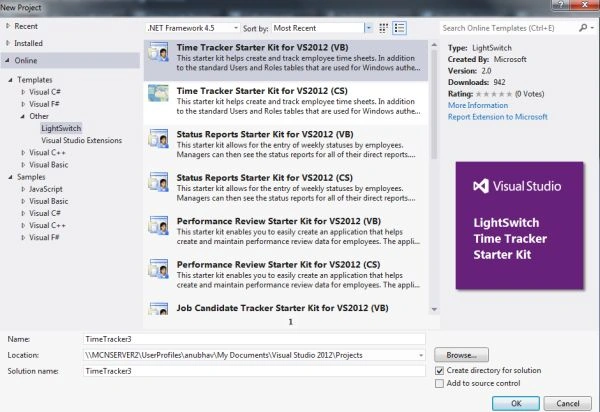Image resolution: width=600 pixels, height=412 pixels.
Task: Click the template list scrollbar down arrow
Action: [434, 309]
